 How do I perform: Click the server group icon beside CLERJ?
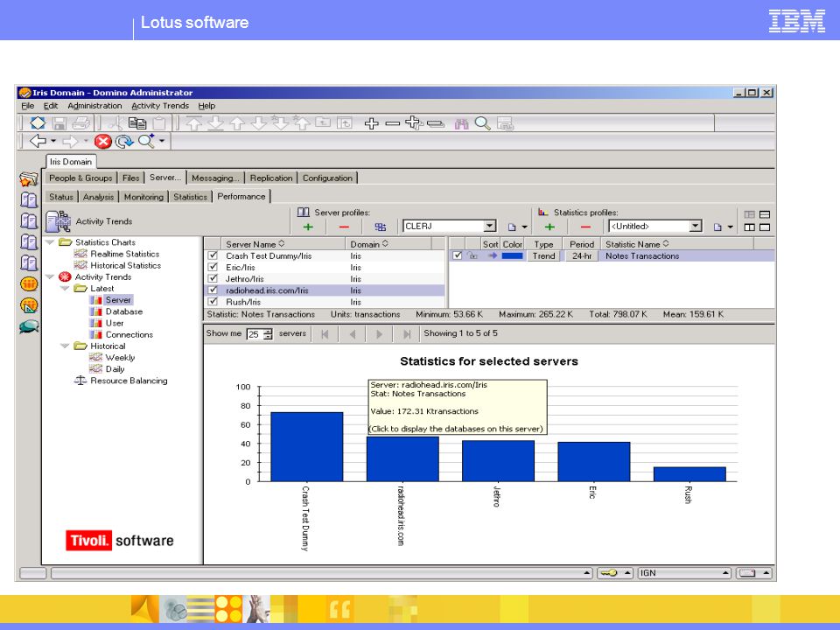[x=381, y=227]
